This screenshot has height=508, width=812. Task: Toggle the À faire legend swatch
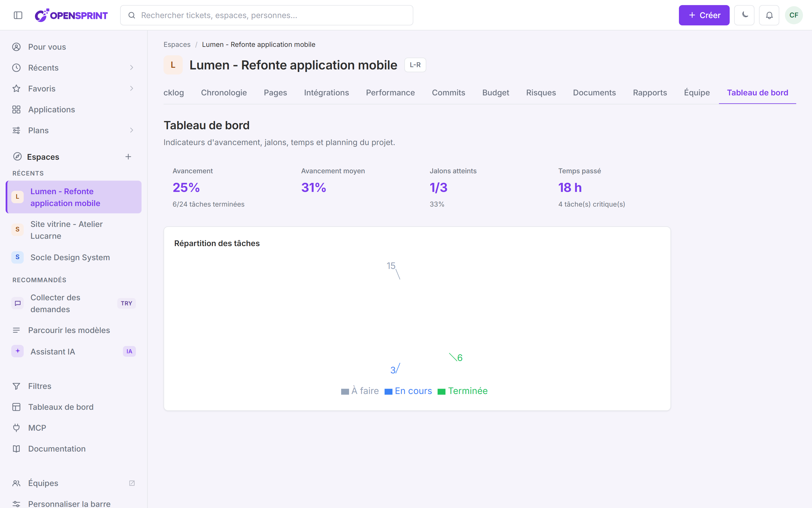pos(345,392)
